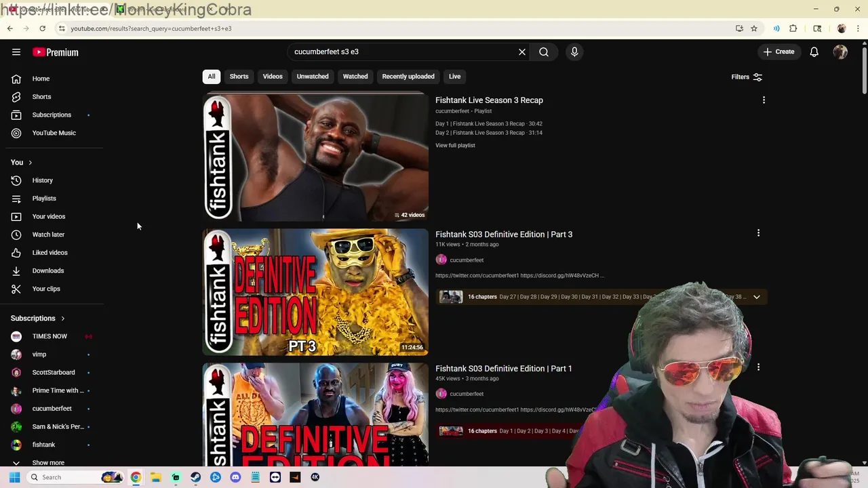Open the TIMES NOW channel subscription
This screenshot has width=868, height=488.
(54, 336)
